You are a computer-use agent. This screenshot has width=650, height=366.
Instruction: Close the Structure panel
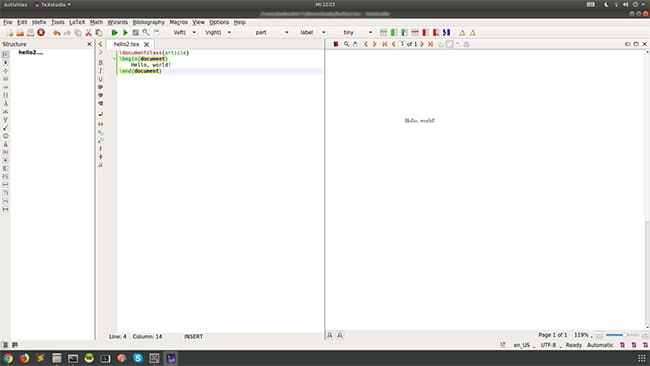[89, 44]
